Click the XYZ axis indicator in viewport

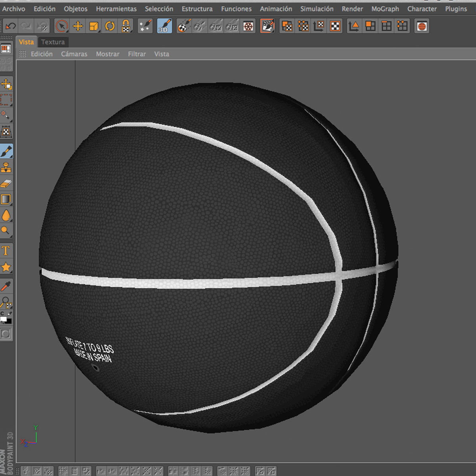coord(30,436)
